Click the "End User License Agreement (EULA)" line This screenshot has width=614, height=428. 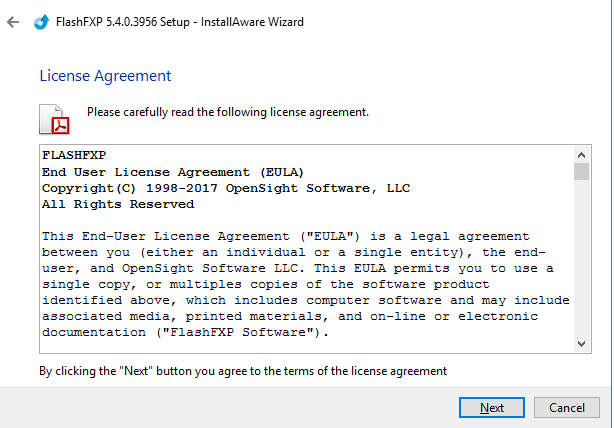(173, 172)
